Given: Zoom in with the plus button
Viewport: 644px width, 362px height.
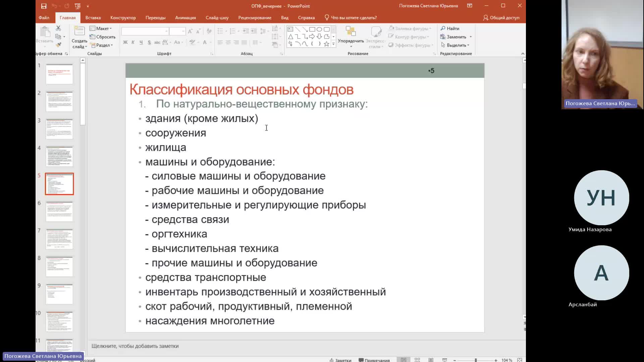Looking at the screenshot, I should [x=496, y=360].
